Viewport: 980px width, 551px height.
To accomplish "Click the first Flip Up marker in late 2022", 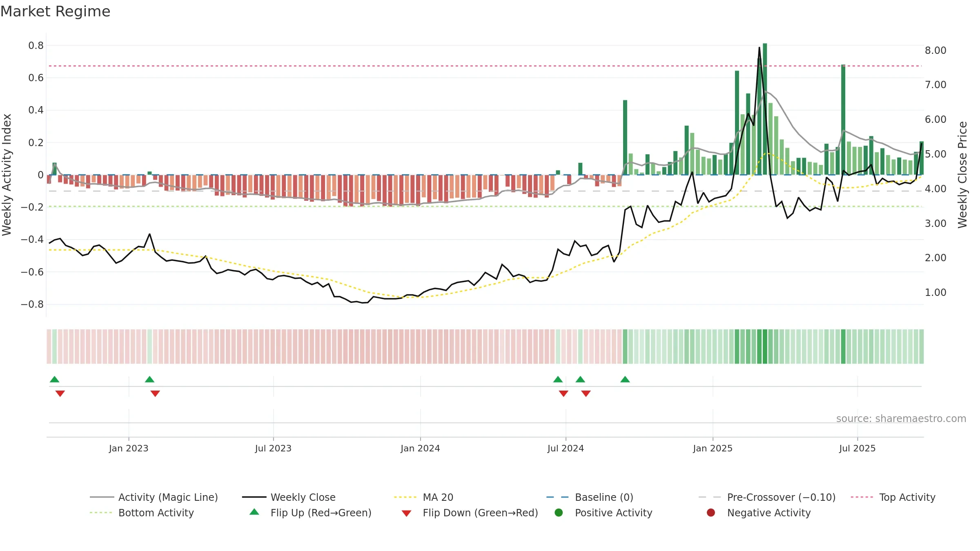I will point(54,379).
